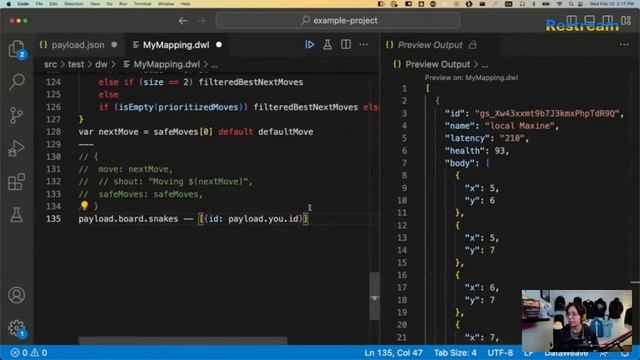Screen dimensions: 640x360
Task: Click the "health": 93 preview line
Action: coord(477,151)
